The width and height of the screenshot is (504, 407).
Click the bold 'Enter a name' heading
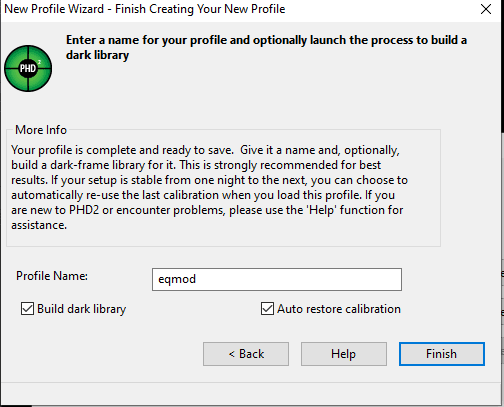coord(266,47)
